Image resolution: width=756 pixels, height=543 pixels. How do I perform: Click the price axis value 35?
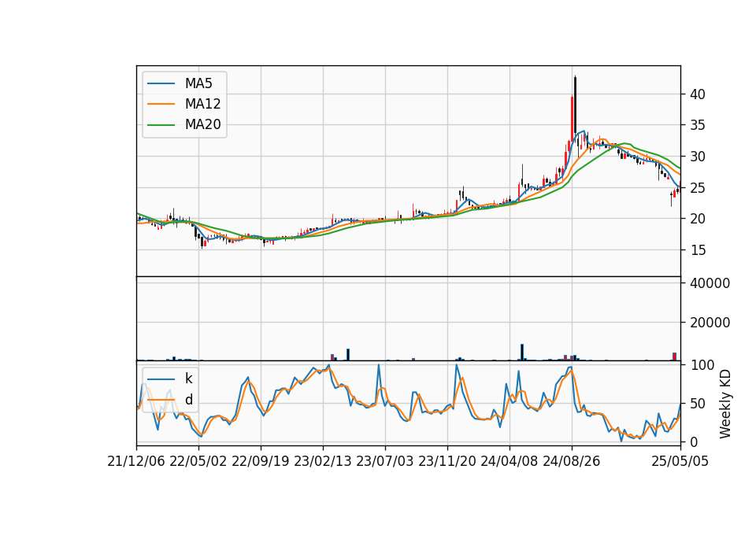pyautogui.click(x=697, y=125)
